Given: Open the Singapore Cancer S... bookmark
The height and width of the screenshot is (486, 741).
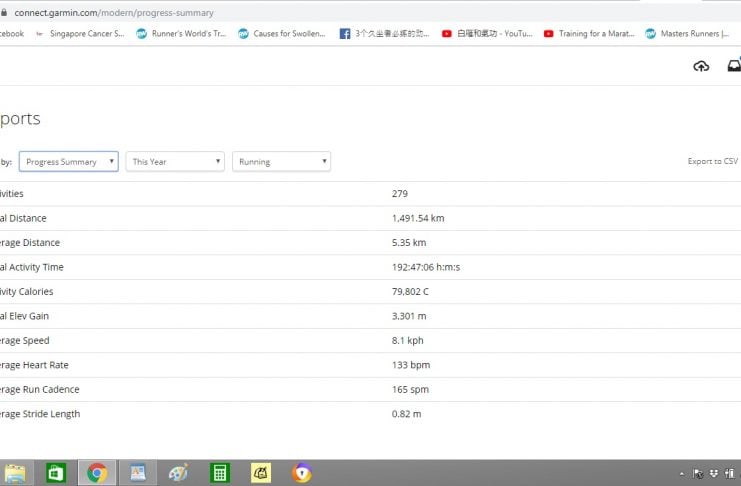Looking at the screenshot, I should click(x=80, y=34).
